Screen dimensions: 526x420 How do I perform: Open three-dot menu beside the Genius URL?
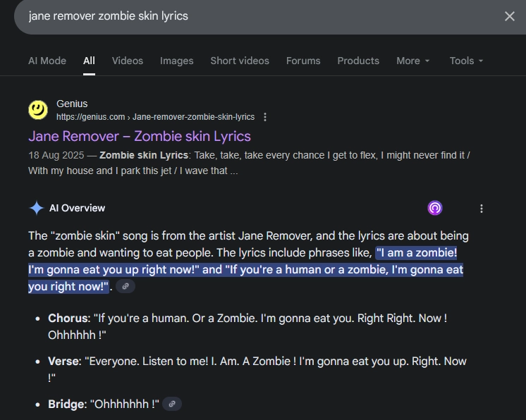pos(265,117)
